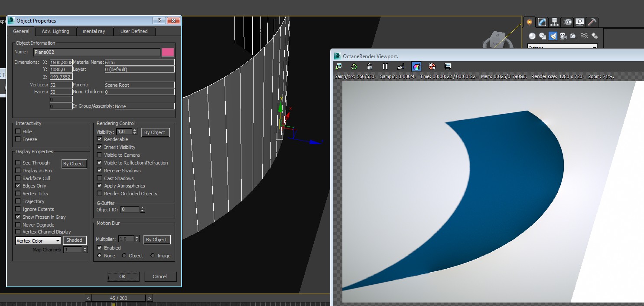
Task: Enable Visible to Camera checkbox
Action: tap(100, 155)
